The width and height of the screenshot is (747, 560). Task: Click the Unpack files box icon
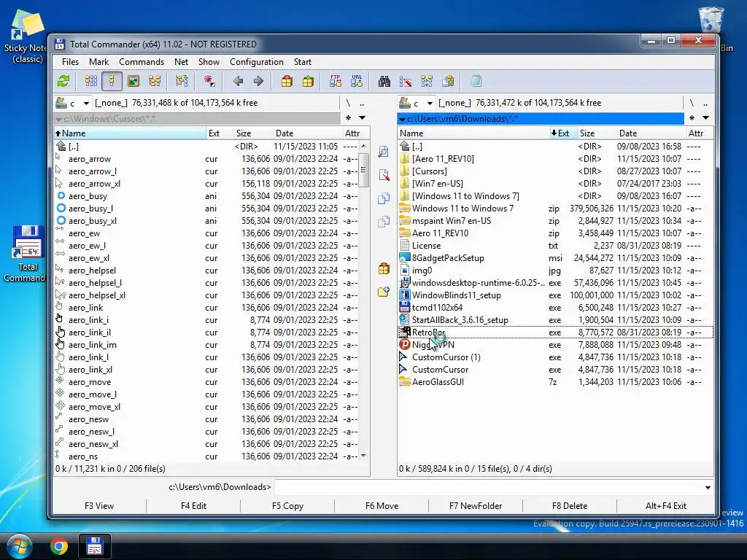pos(309,81)
